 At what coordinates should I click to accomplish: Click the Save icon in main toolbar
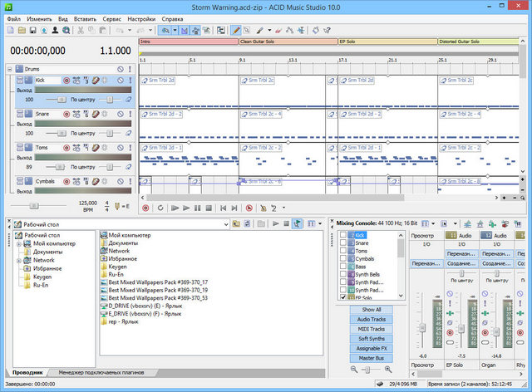[32, 31]
